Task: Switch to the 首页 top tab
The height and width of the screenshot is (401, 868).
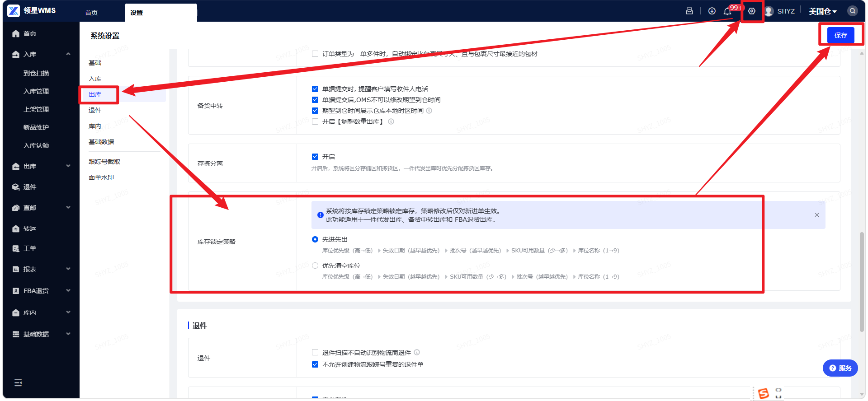Action: pyautogui.click(x=91, y=13)
